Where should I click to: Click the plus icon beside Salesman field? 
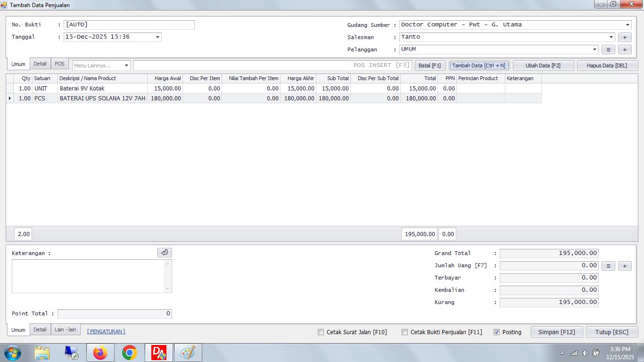(x=625, y=37)
